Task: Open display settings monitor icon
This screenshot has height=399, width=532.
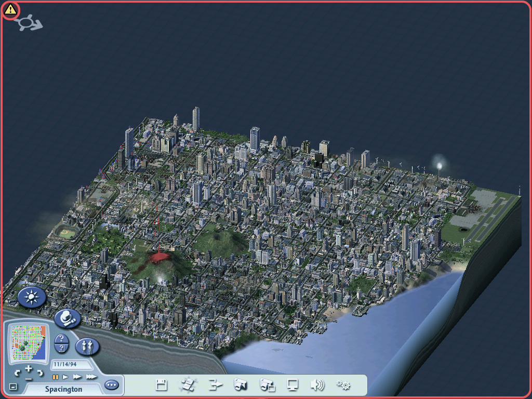Action: 293,385
